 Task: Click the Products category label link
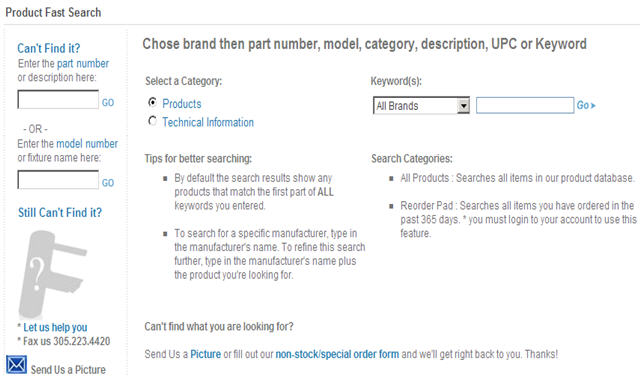[182, 104]
